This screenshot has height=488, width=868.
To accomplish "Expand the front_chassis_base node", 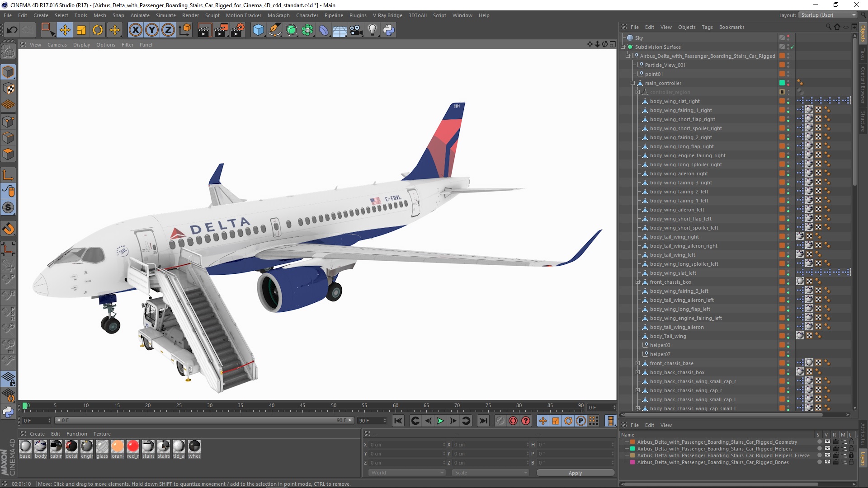I will point(638,363).
